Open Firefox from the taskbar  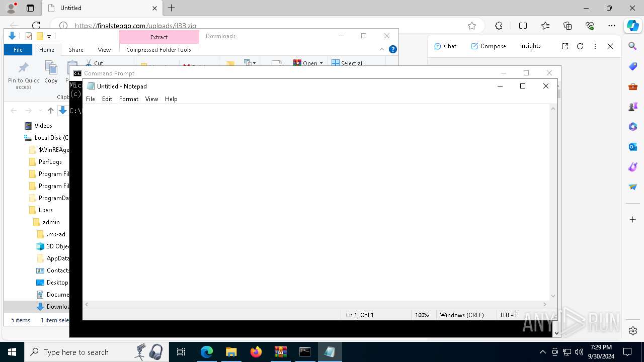click(256, 352)
